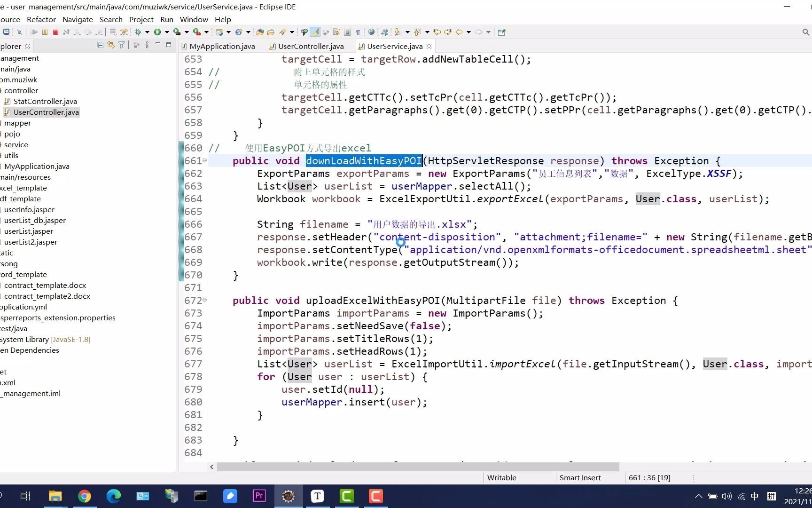Click the Run External Tools icon
Image resolution: width=812 pixels, height=508 pixels.
tap(197, 32)
